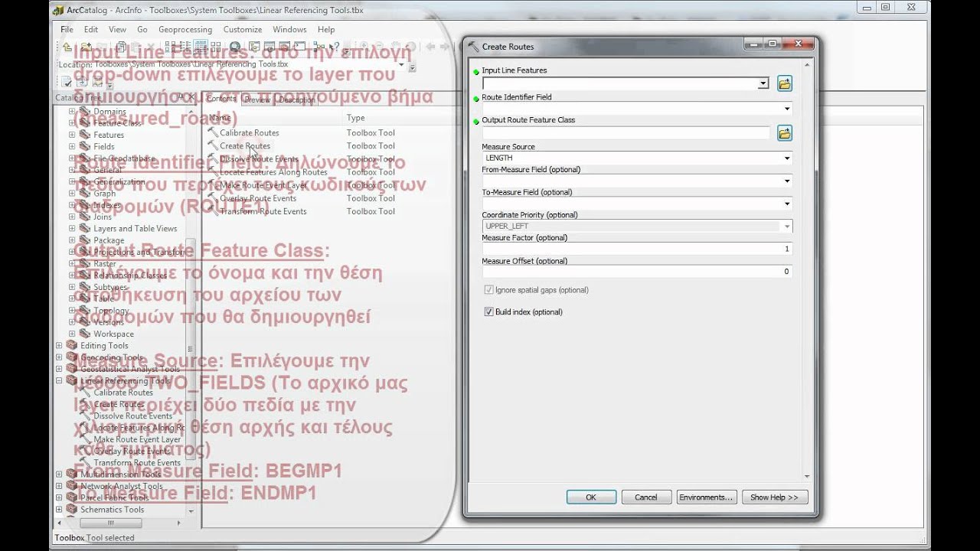This screenshot has height=551, width=980.
Task: Toggle Ignore spatial gaps checkbox
Action: tap(488, 290)
